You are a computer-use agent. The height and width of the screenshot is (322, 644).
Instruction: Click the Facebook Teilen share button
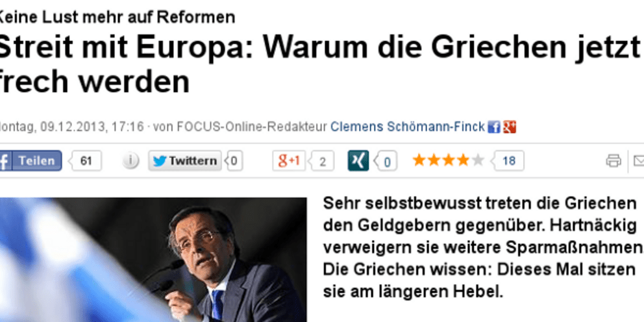tap(31, 160)
